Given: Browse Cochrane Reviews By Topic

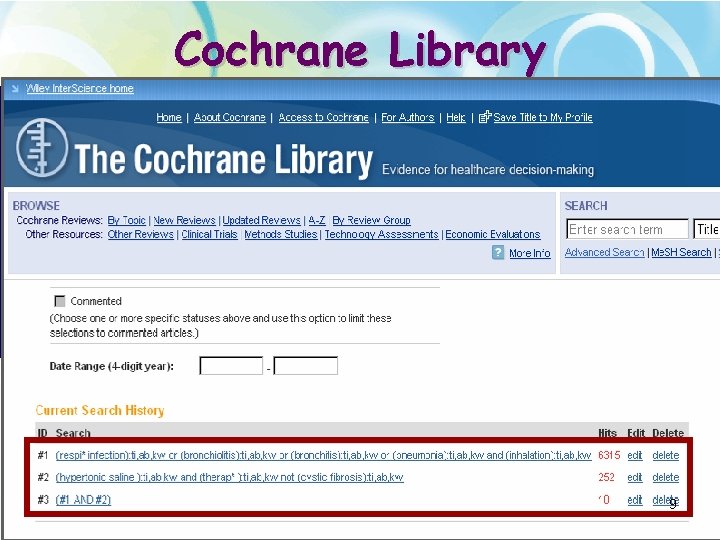Looking at the screenshot, I should 126,220.
